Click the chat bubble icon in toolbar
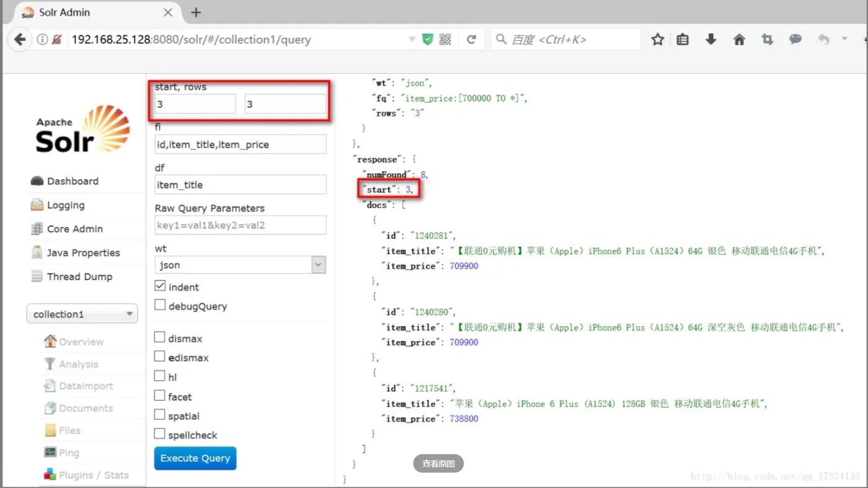The width and height of the screenshot is (868, 488). click(x=795, y=40)
